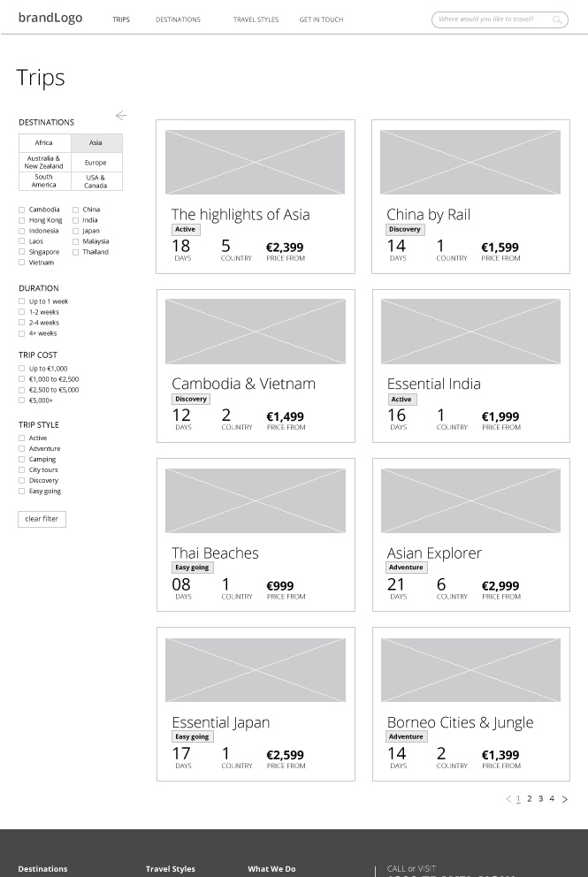Open the Essential Japan trip details
Screen dimensions: 588x877
221,722
